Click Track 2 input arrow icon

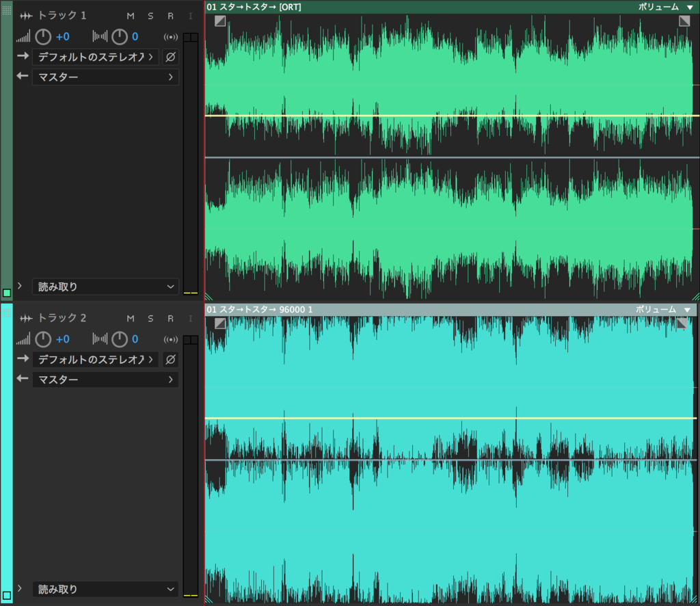[23, 358]
